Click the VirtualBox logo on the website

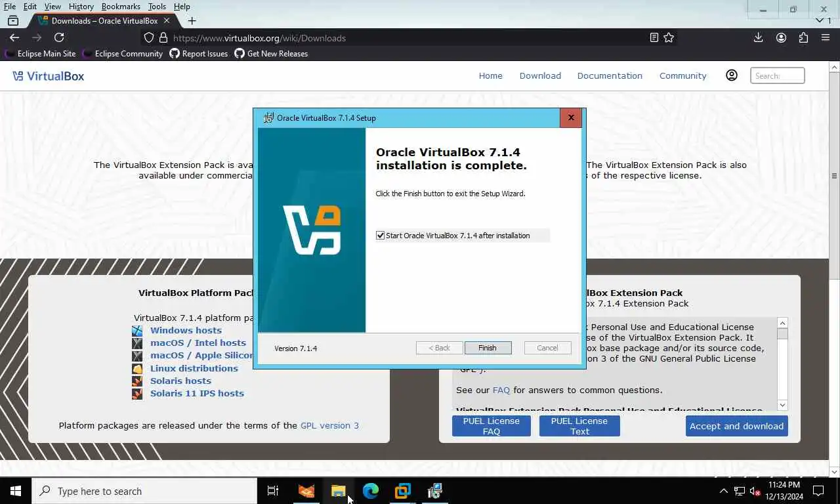pos(49,76)
